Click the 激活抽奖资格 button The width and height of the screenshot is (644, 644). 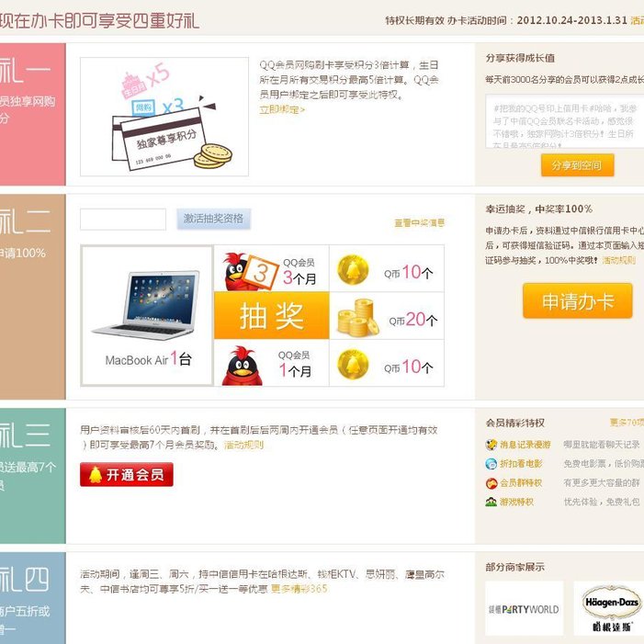213,219
